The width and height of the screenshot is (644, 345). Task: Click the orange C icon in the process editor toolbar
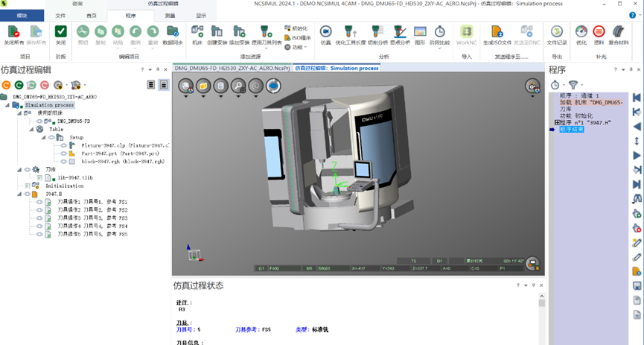point(6,85)
